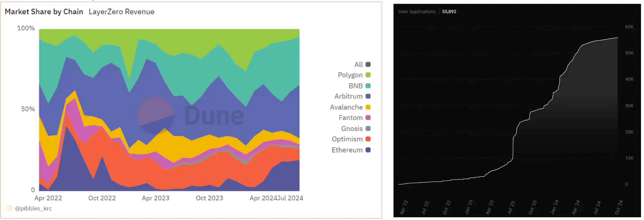Viewport: 644px width, 220px height.
Task: Click the Apr 2022 x-axis label
Action: pos(48,198)
